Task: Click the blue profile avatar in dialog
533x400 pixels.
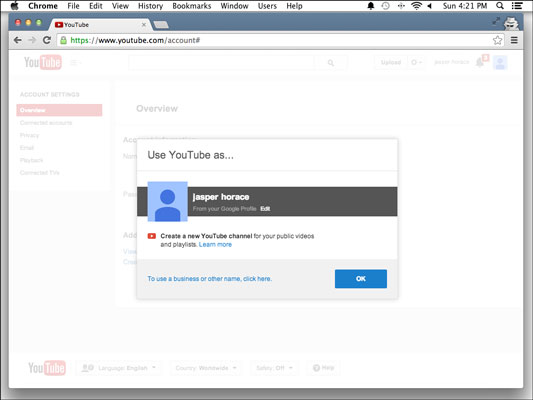Action: tap(168, 202)
